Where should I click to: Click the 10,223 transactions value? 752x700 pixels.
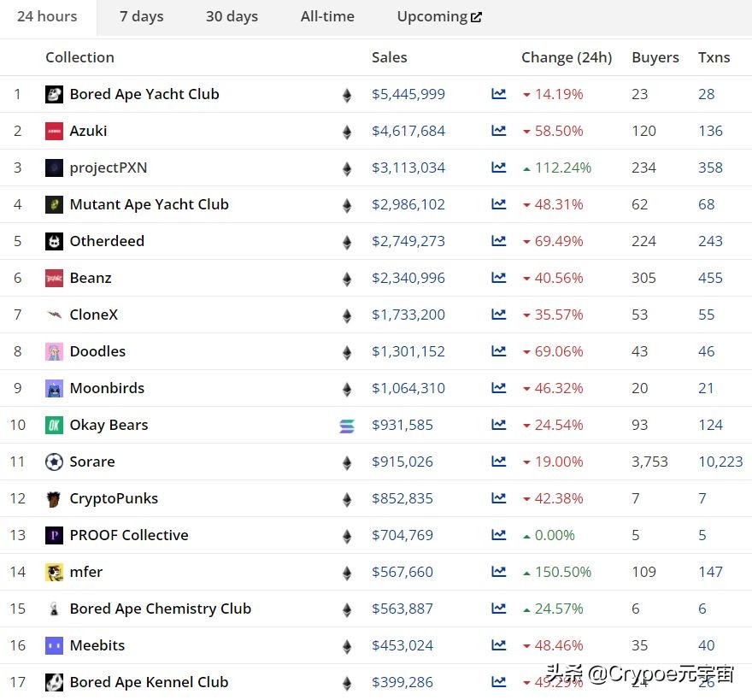[720, 462]
